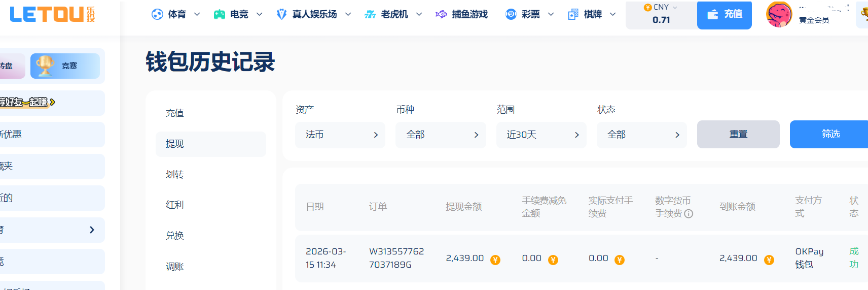The width and height of the screenshot is (868, 290).
Task: Switch to the 划转 tab
Action: coord(175,175)
